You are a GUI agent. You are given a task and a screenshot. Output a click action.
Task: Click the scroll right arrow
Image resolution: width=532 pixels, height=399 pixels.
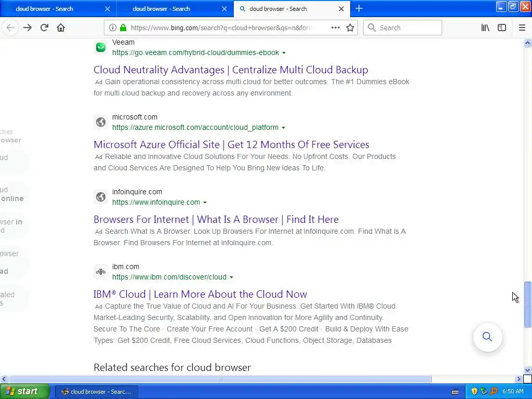coord(518,379)
